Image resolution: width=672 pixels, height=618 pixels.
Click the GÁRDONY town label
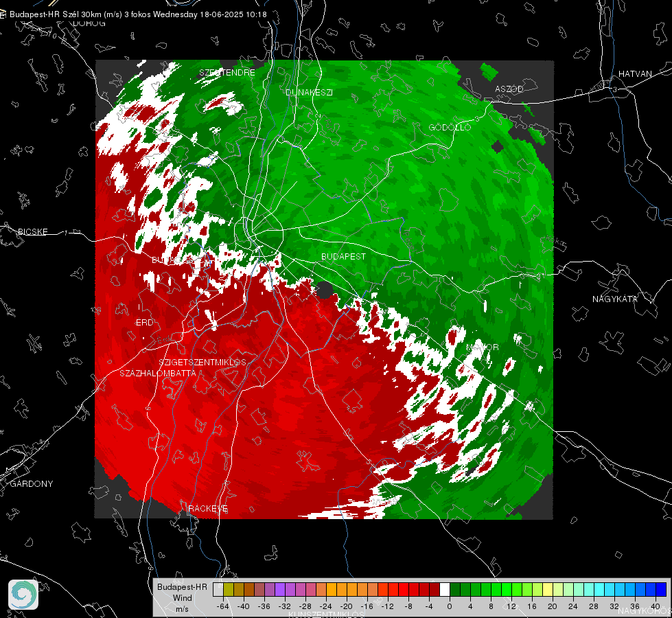click(x=32, y=484)
